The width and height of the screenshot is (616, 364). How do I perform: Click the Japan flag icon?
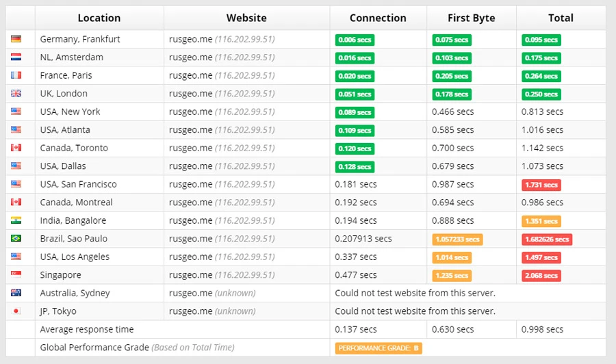tap(16, 311)
